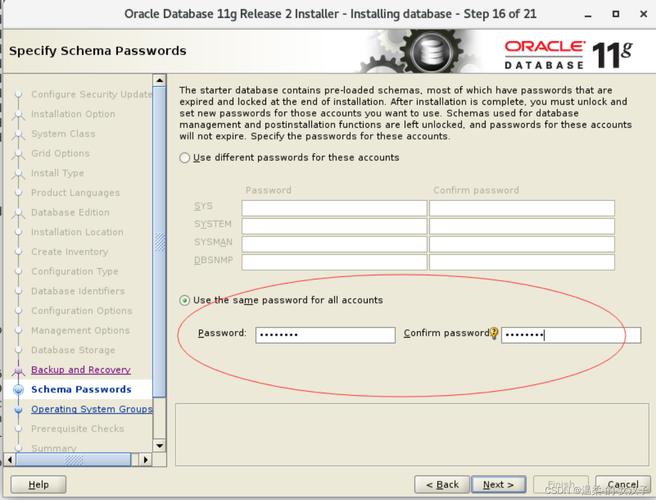The width and height of the screenshot is (656, 500).
Task: Click the SYS confirm password field
Action: click(x=522, y=208)
